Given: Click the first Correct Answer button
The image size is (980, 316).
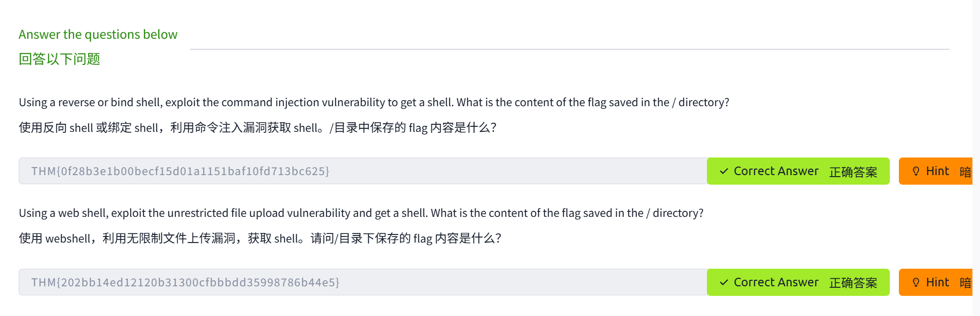Looking at the screenshot, I should point(798,172).
